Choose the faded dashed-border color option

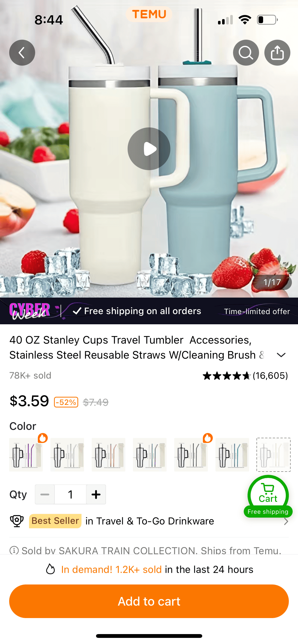[x=274, y=455]
